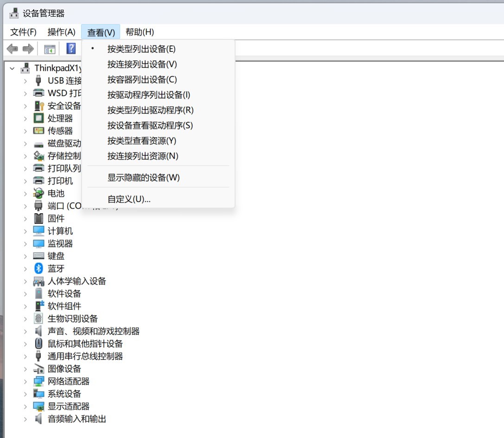Open the 操作(A) menu

pos(61,32)
